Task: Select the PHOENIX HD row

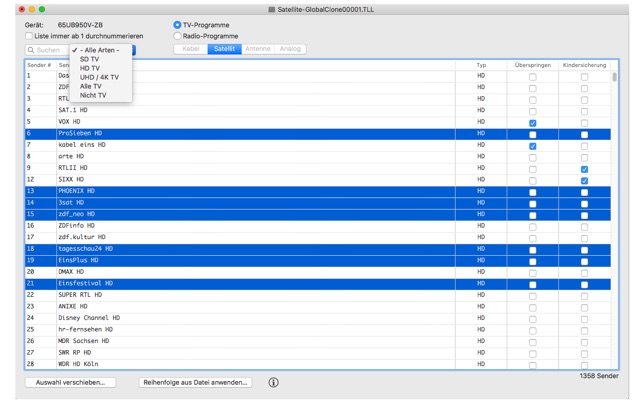Action: (x=318, y=191)
